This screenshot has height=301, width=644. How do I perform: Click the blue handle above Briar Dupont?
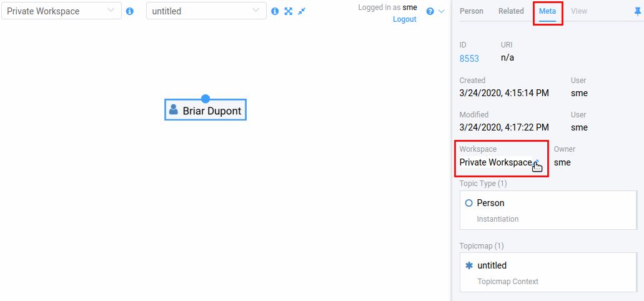206,99
